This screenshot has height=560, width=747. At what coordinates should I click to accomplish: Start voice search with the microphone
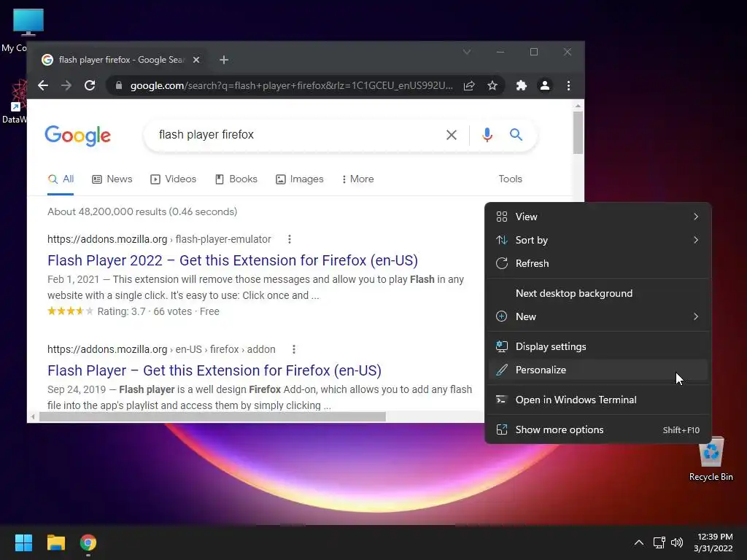[x=487, y=135]
